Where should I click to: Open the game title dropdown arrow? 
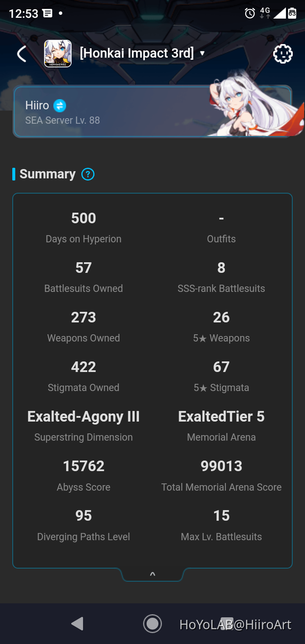(202, 54)
